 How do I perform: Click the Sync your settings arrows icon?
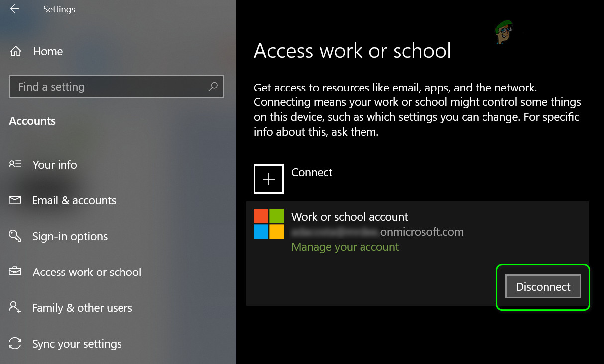click(15, 343)
